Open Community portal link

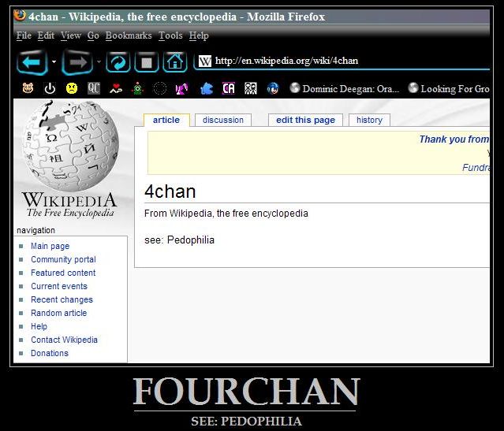click(63, 259)
